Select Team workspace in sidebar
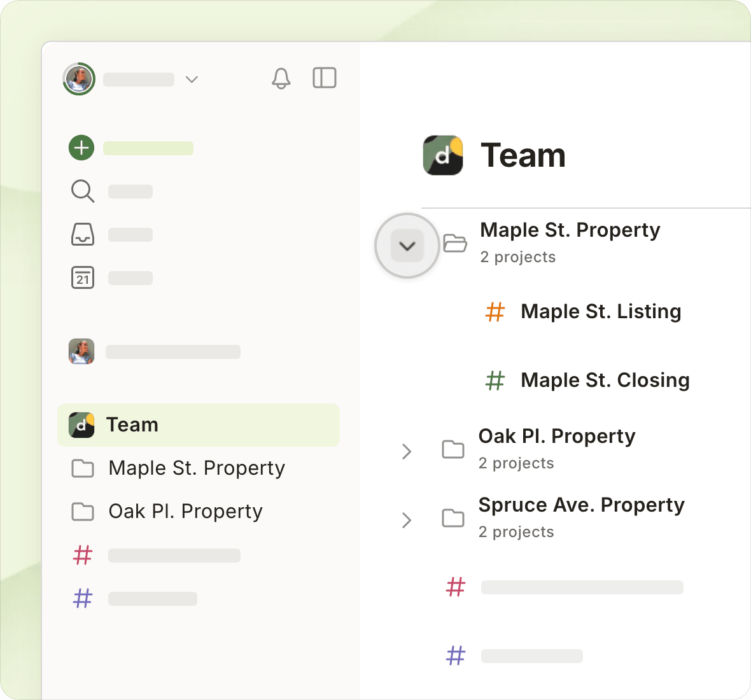751x700 pixels. pyautogui.click(x=199, y=425)
